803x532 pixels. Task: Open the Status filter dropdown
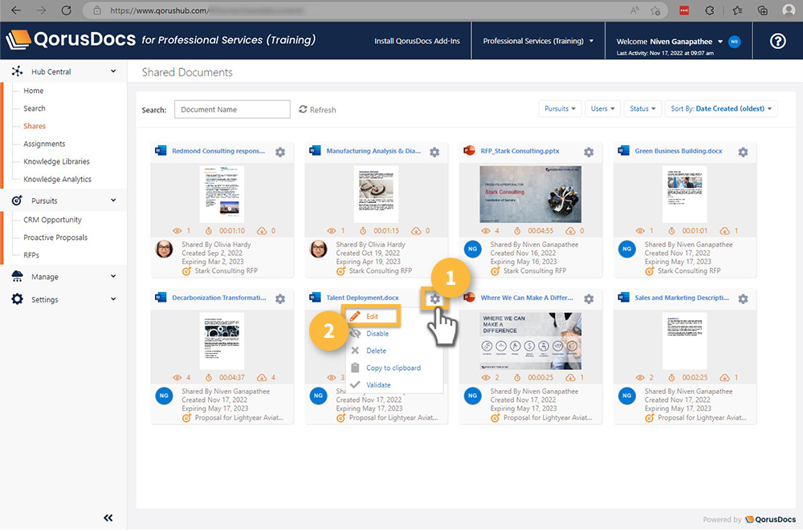642,108
